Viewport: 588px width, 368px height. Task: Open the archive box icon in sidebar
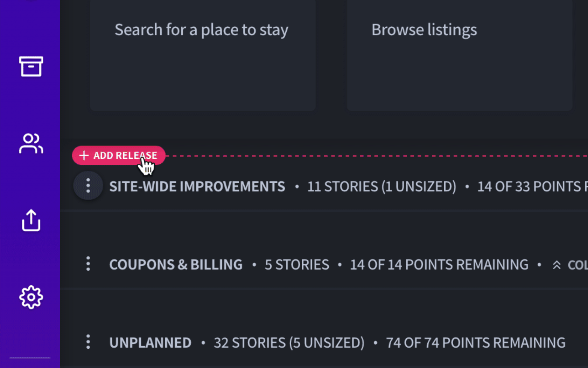coord(31,66)
